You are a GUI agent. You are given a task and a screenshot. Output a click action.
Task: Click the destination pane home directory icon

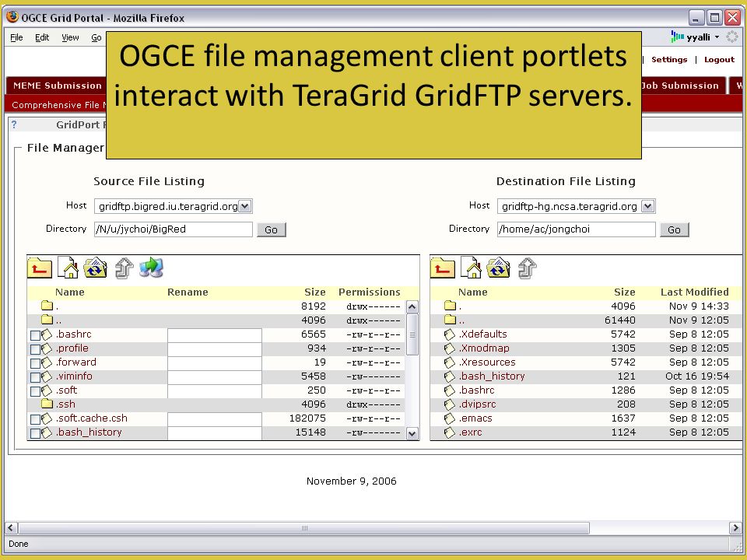coord(471,268)
